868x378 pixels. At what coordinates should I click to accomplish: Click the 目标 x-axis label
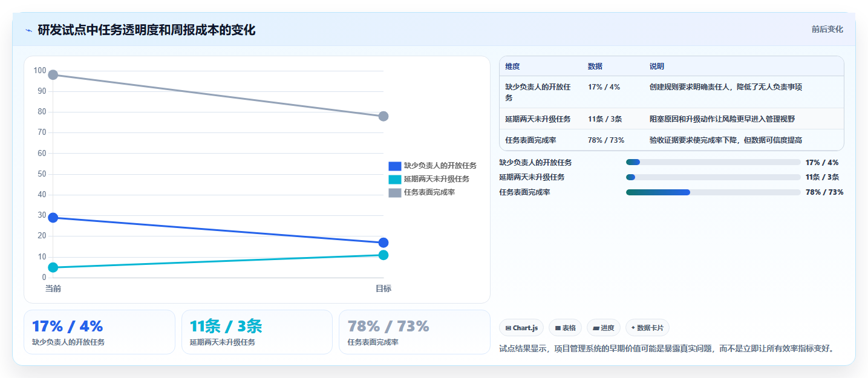coord(383,288)
